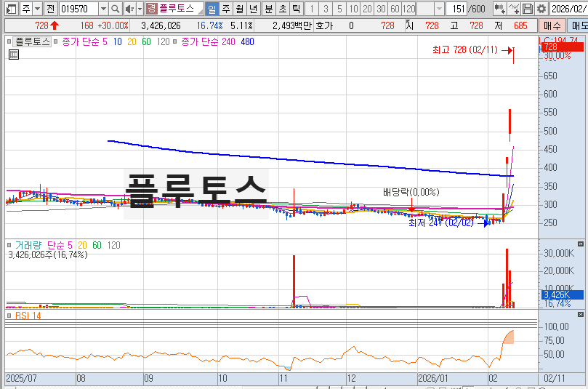Image resolution: width=588 pixels, height=389 pixels.
Task: Toggle the price legend checkbox beside 플루토스
Action: [x=9, y=41]
